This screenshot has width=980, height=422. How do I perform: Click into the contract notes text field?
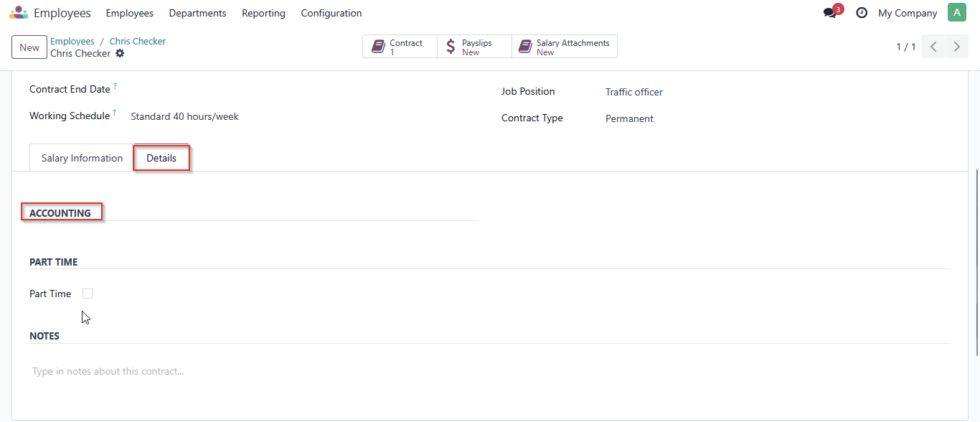[490, 372]
